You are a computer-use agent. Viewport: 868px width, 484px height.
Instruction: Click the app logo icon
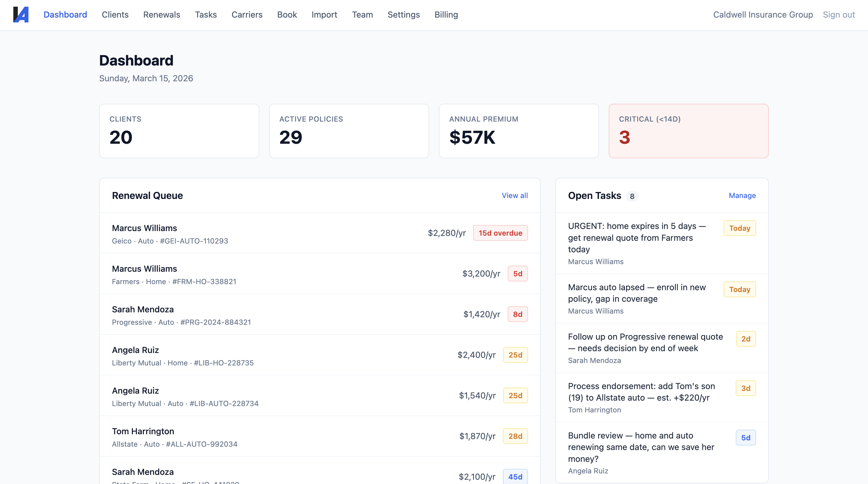pyautogui.click(x=21, y=15)
